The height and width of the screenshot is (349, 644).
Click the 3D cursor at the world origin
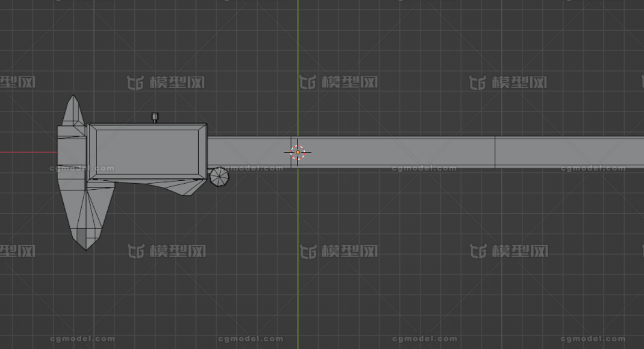pyautogui.click(x=298, y=152)
